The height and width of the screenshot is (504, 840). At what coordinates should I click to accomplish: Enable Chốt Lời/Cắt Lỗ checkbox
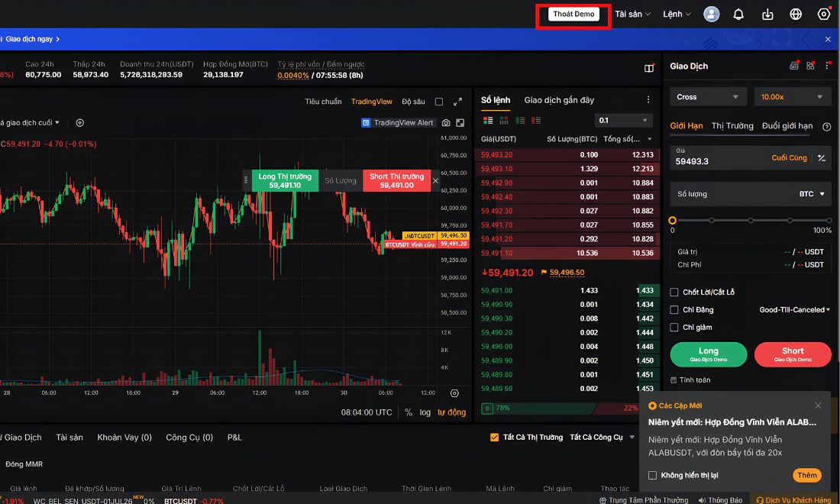click(x=674, y=292)
